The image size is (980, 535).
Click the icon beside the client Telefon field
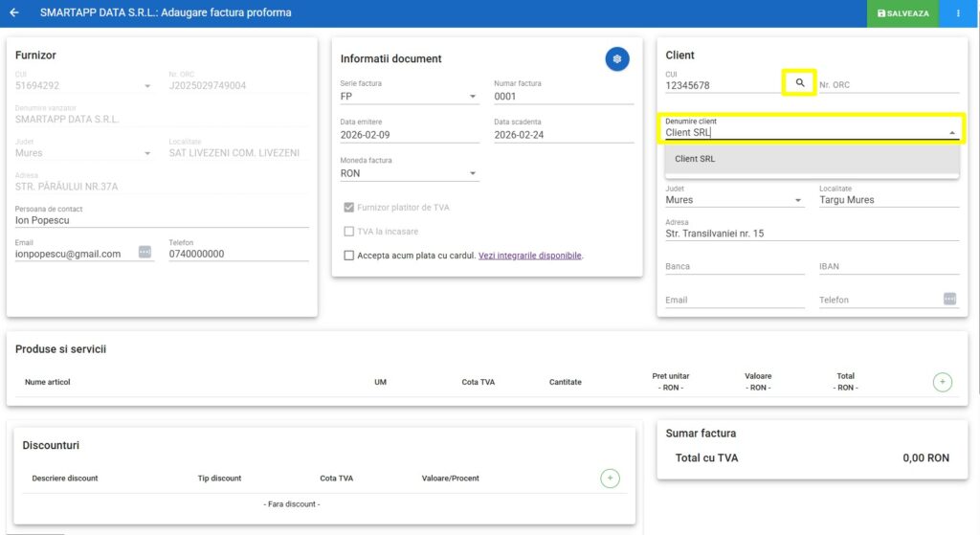point(949,299)
